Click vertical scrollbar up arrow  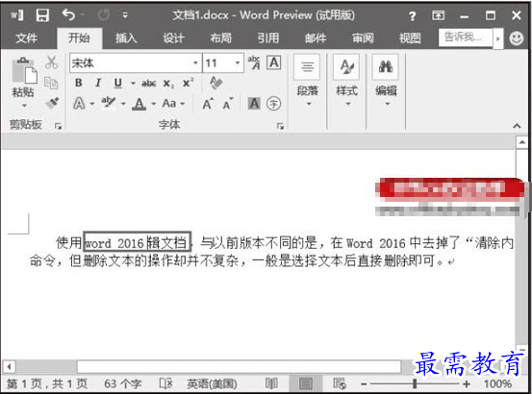click(521, 142)
